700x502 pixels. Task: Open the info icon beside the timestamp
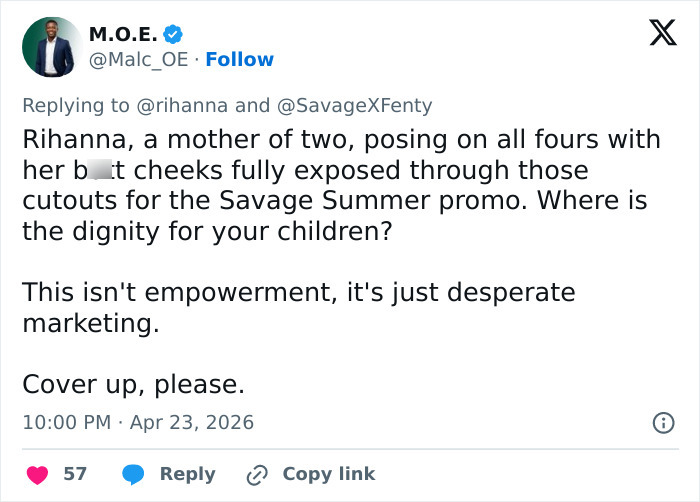point(663,423)
